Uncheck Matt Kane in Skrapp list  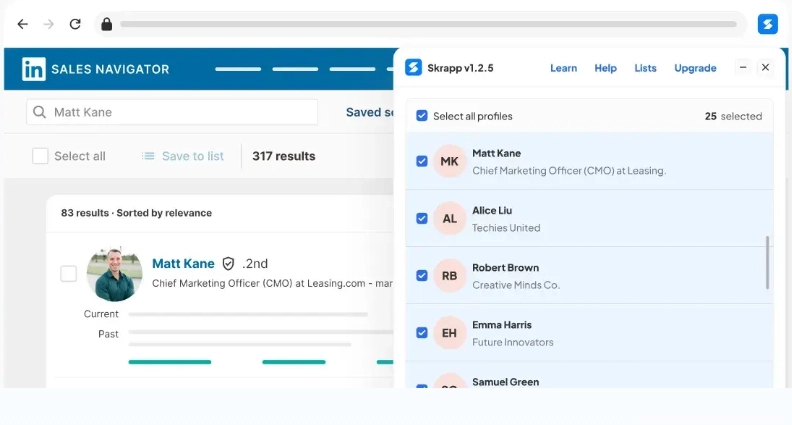pos(422,161)
